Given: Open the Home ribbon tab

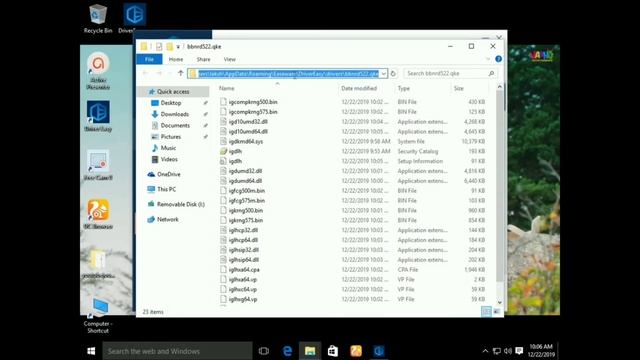Looking at the screenshot, I should tap(176, 59).
